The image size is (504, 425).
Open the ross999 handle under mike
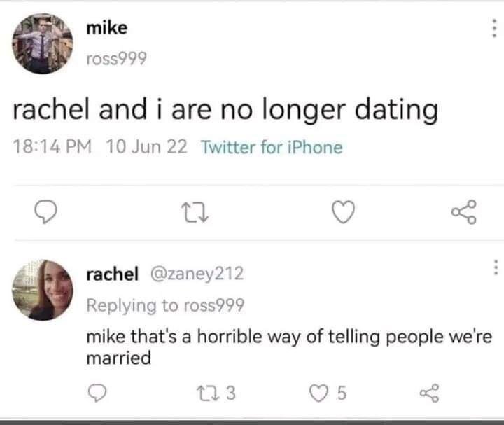pyautogui.click(x=116, y=59)
